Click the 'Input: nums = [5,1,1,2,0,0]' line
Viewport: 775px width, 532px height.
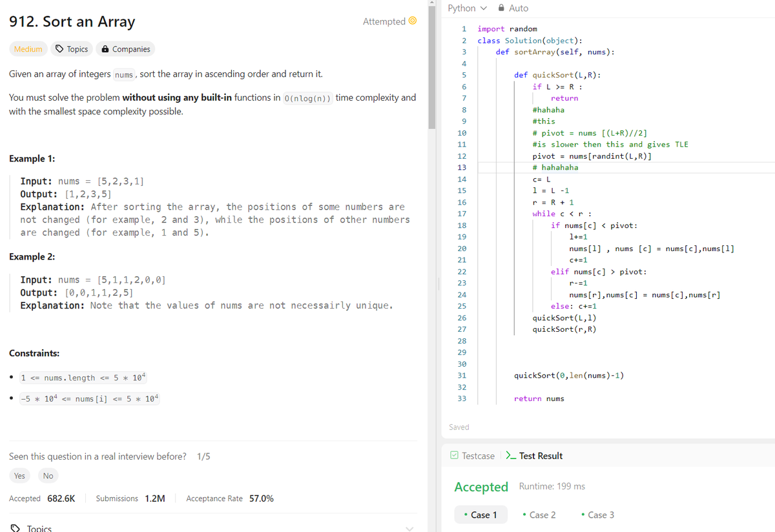93,280
